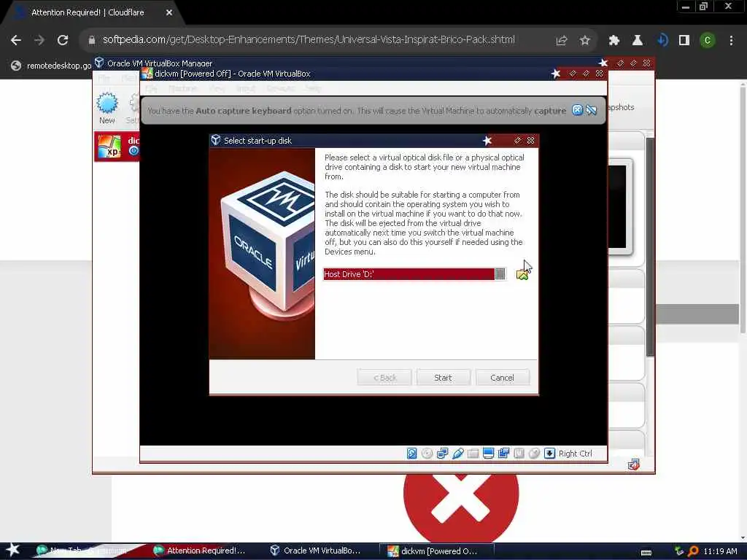
Task: Click the Right Ctrl host key label
Action: tap(576, 454)
